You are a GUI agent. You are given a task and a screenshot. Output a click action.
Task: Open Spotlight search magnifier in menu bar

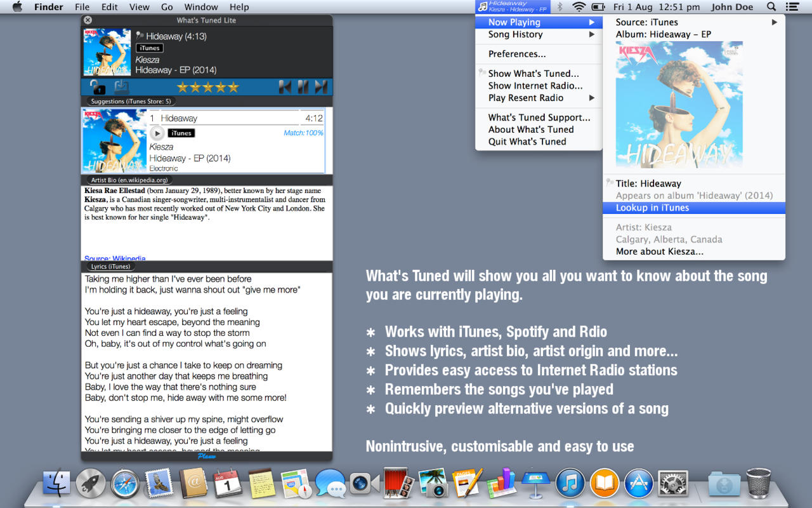[771, 7]
